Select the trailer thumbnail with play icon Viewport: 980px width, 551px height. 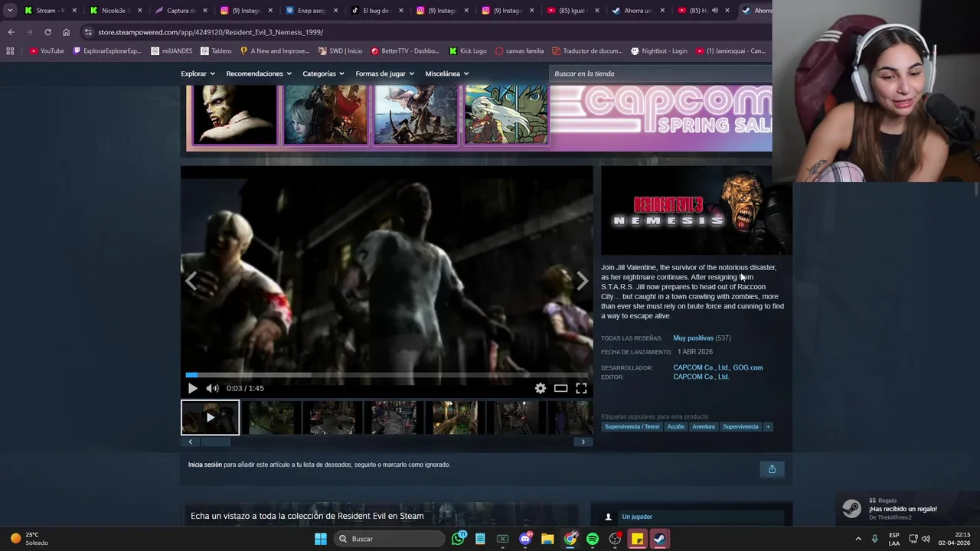[210, 417]
